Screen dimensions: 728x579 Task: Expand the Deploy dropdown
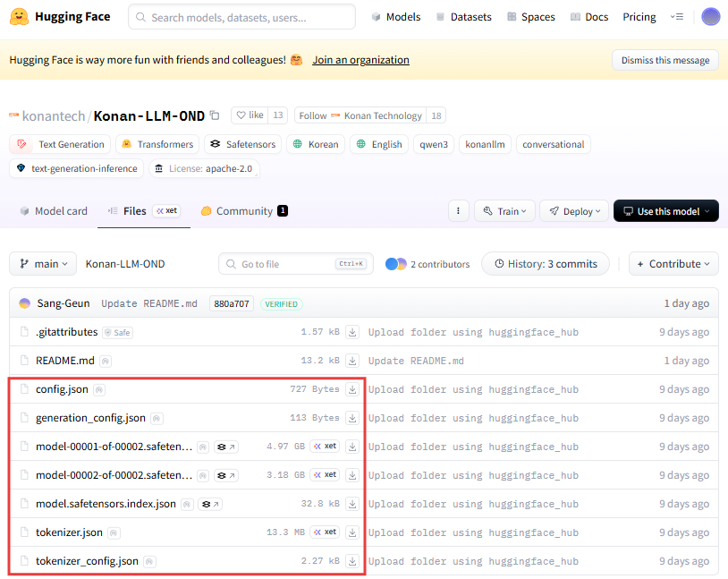click(574, 211)
